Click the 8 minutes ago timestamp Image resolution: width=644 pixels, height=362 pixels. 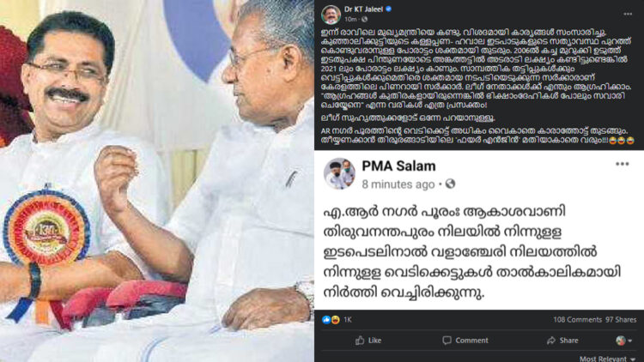[398, 184]
